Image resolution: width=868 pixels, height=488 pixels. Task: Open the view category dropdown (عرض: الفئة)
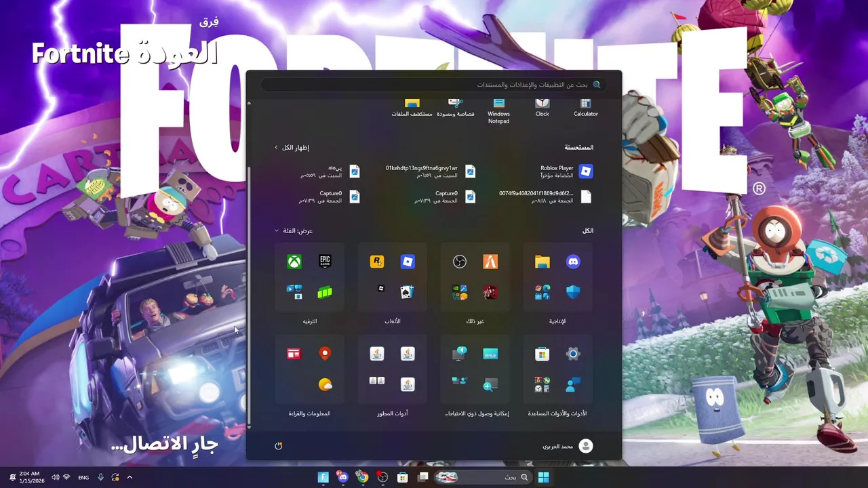[x=294, y=230]
